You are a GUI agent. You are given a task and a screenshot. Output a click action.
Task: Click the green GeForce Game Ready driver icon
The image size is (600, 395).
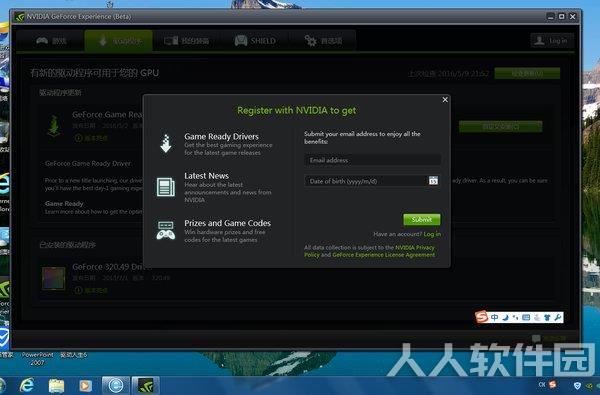[x=54, y=126]
